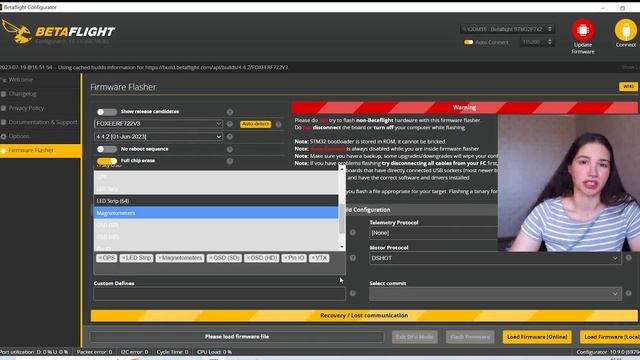Toggle the Auto Connect switch
Image resolution: width=640 pixels, height=360 pixels.
469,42
